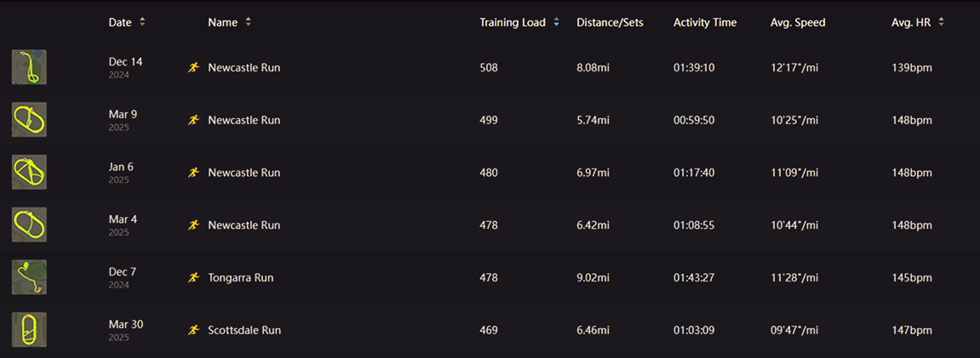
Task: Sort activities by Date column arrow
Action: pyautogui.click(x=142, y=22)
